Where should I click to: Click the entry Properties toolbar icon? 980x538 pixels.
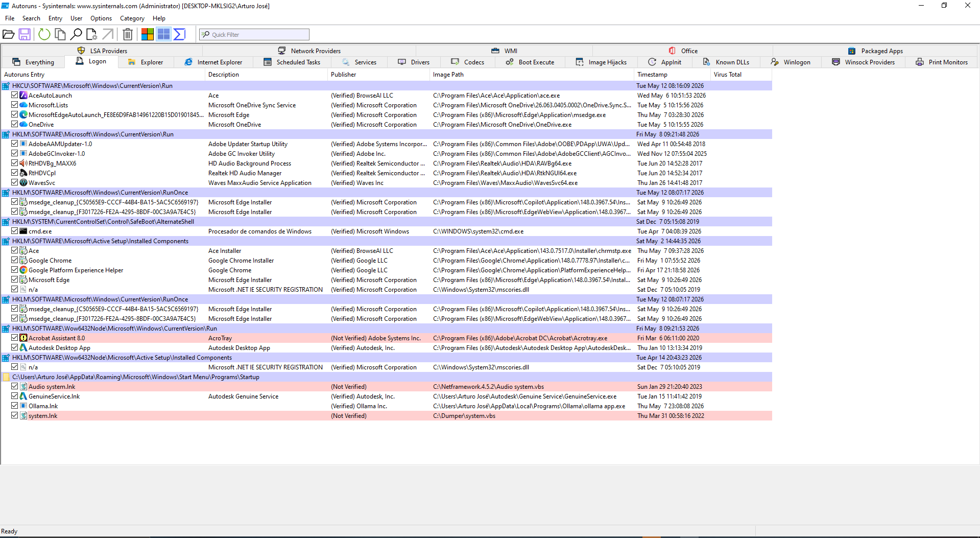pos(91,34)
